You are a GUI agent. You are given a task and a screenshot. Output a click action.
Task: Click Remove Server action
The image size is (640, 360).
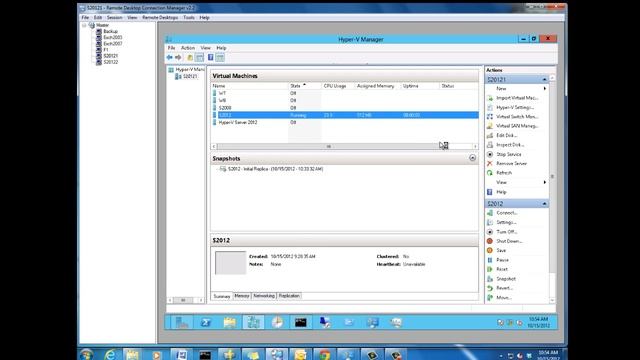click(x=511, y=164)
